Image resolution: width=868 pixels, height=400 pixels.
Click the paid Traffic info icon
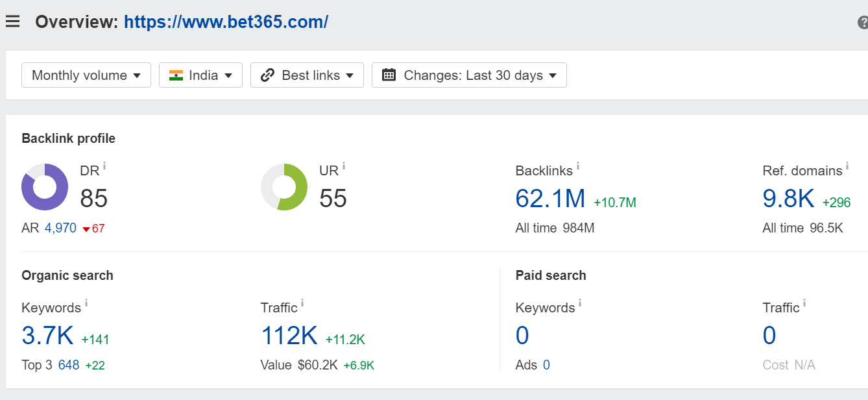click(x=804, y=303)
